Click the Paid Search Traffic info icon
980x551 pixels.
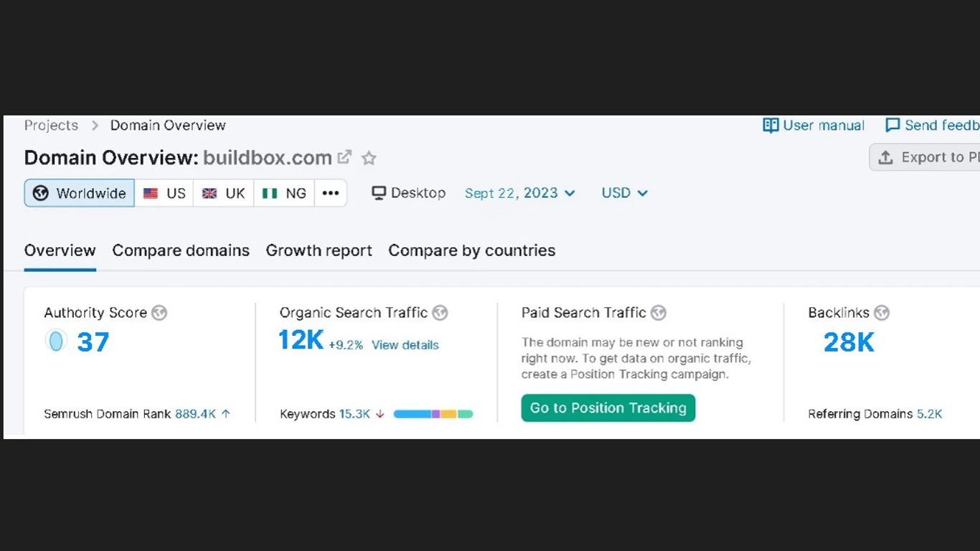[x=659, y=313]
